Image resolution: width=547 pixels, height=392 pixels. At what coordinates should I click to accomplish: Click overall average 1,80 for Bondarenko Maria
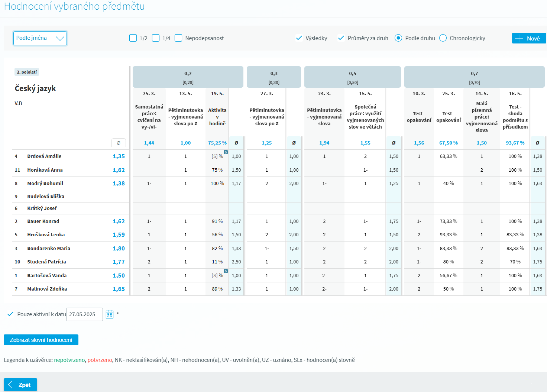point(119,249)
